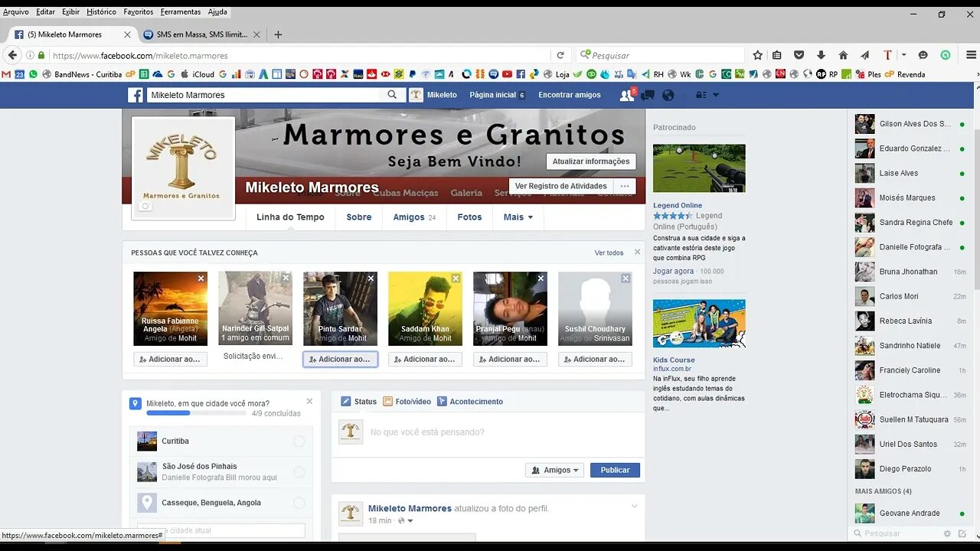
Task: Open the Kids Course ad thumbnail
Action: [x=699, y=324]
